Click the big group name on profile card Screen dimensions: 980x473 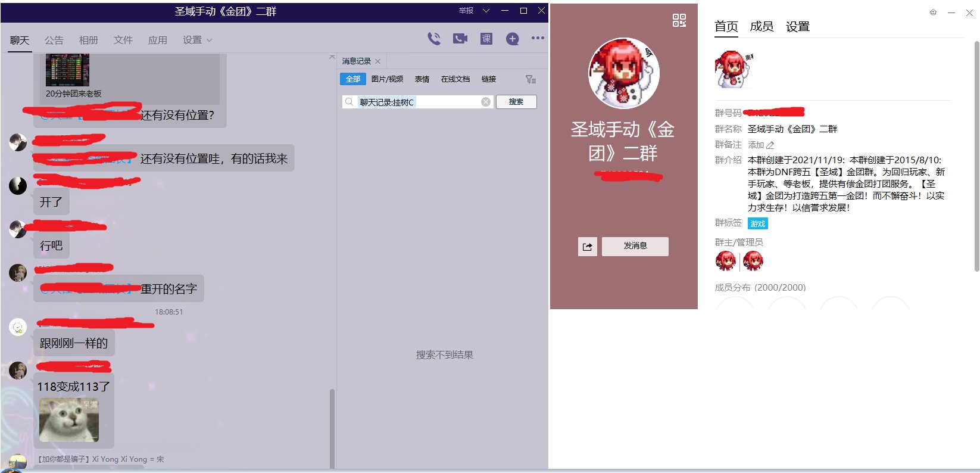pos(623,141)
